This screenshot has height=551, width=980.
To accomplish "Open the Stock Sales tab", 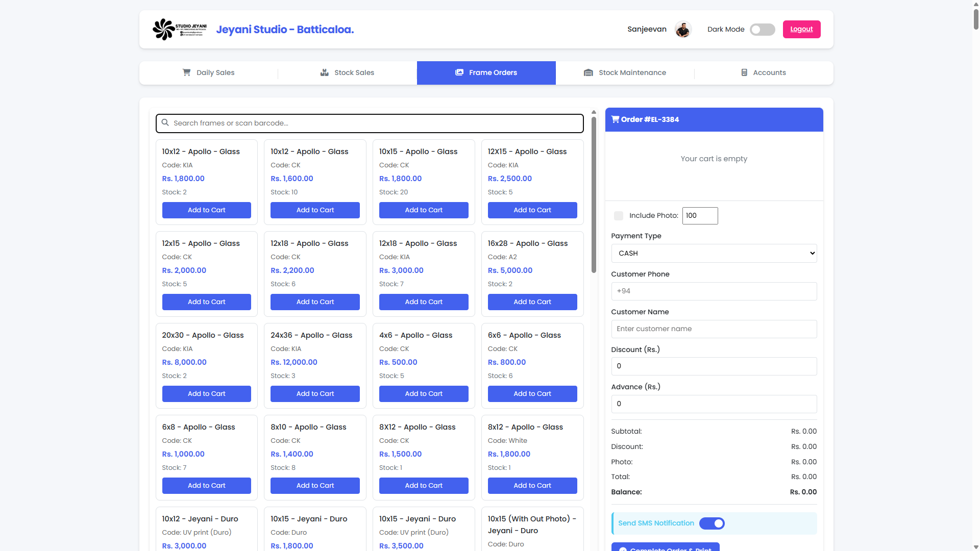I will click(x=347, y=73).
